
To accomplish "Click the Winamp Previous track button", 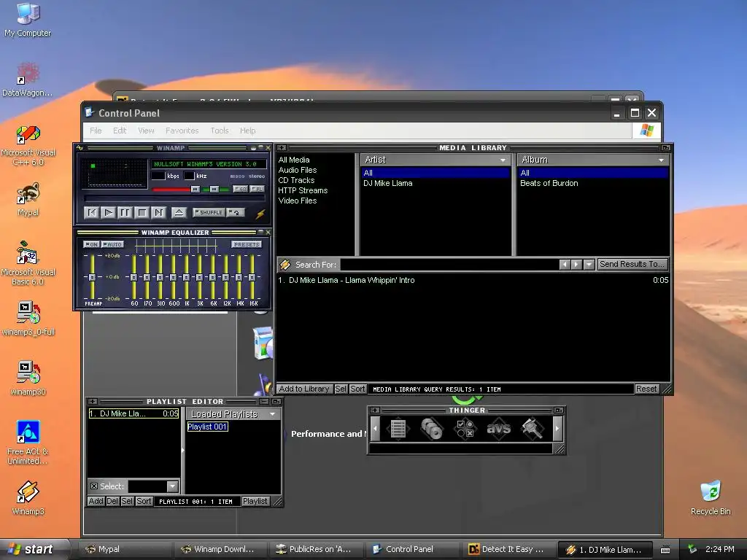I will click(91, 212).
